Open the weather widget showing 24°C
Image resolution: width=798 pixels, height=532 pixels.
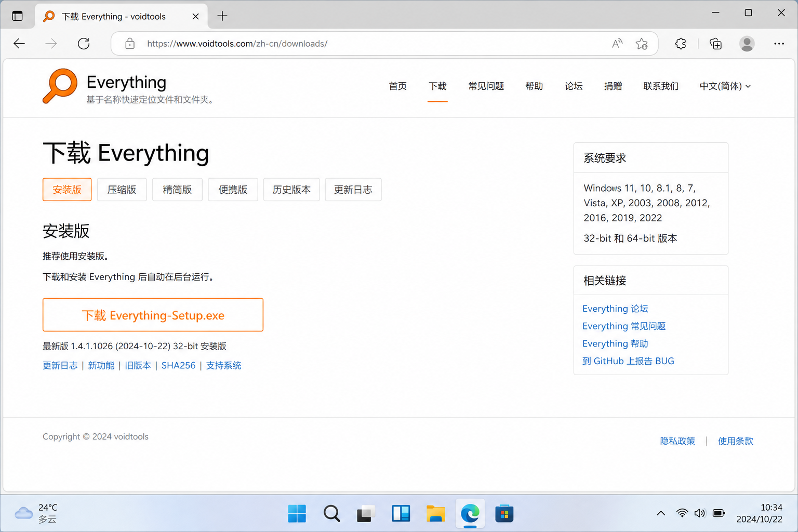pyautogui.click(x=36, y=513)
